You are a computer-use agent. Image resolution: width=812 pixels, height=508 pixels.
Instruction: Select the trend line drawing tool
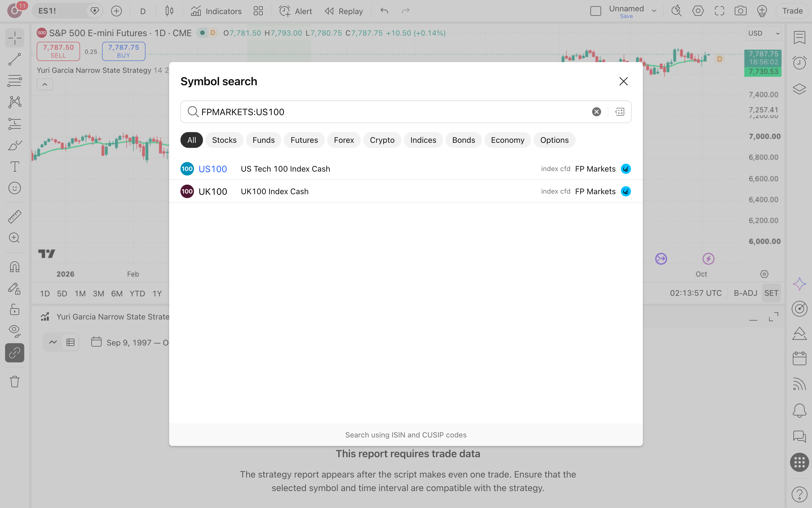(x=14, y=59)
